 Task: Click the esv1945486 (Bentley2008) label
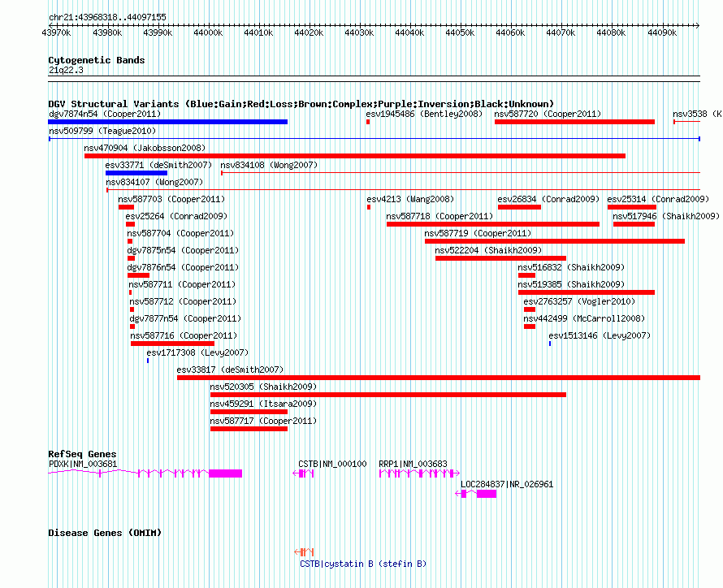tap(424, 114)
